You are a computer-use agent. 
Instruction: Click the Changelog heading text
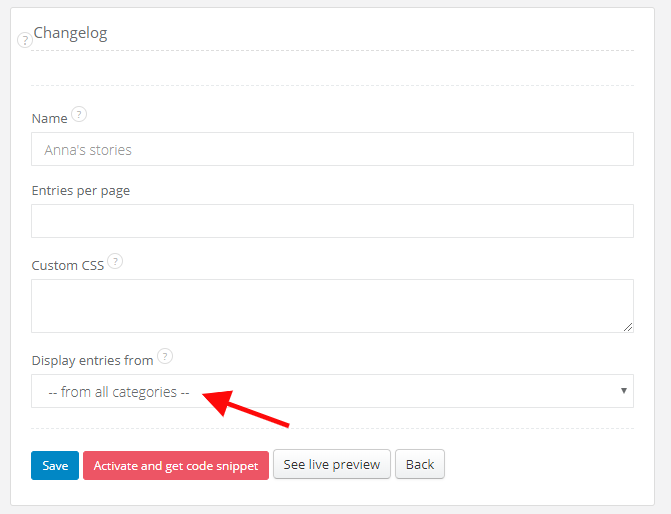pos(71,33)
